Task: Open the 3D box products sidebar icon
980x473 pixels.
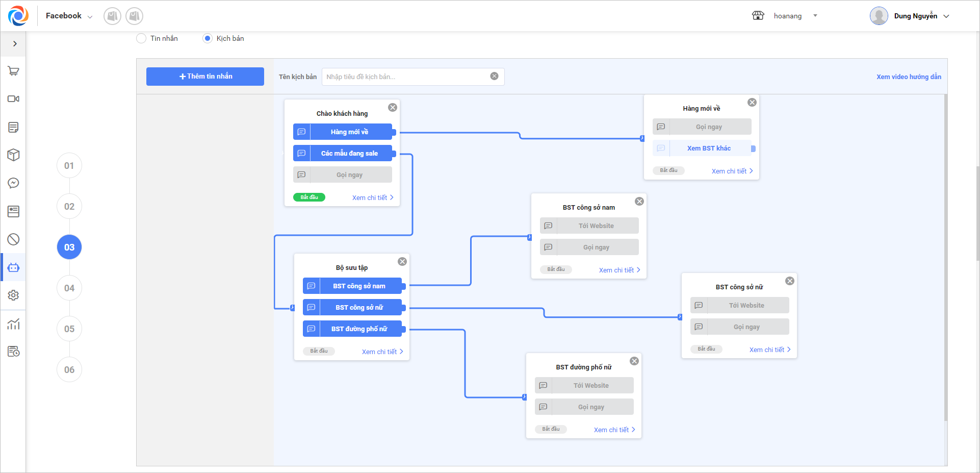Action: 13,155
